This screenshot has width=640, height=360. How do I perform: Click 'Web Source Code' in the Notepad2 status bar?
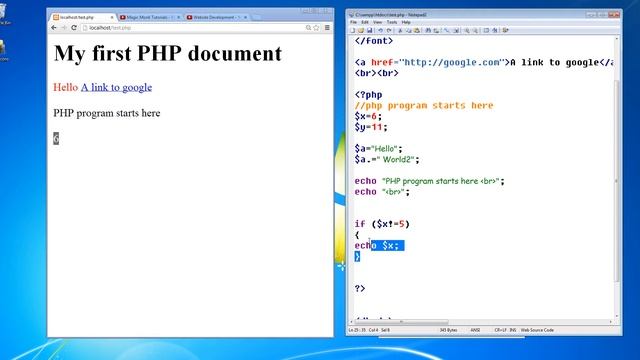pos(537,330)
